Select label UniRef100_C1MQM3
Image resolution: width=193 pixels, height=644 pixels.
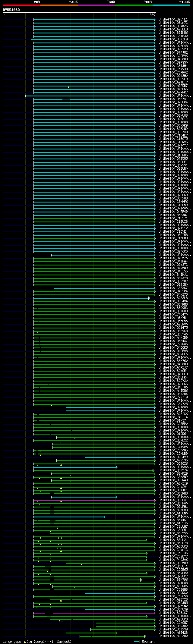[173, 238]
